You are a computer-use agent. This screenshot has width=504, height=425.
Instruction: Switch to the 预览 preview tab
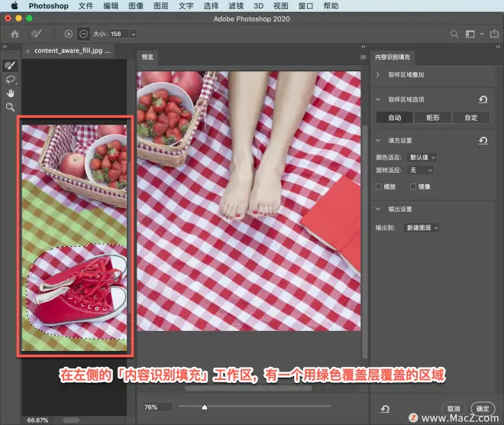[147, 57]
